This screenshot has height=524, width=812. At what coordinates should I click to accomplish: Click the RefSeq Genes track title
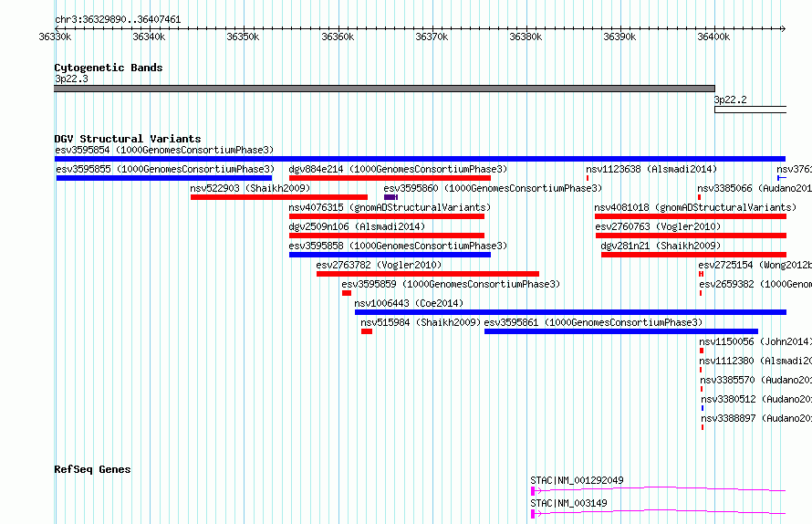92,469
